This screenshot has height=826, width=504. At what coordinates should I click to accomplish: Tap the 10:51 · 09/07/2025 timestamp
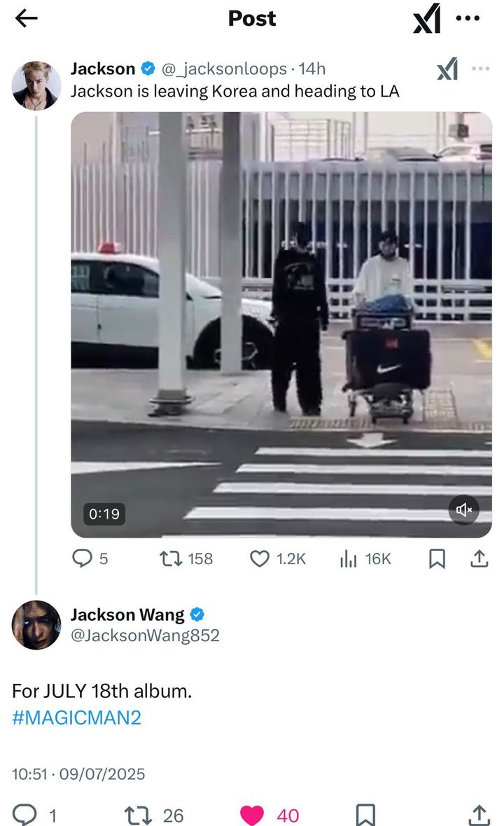pos(78,773)
